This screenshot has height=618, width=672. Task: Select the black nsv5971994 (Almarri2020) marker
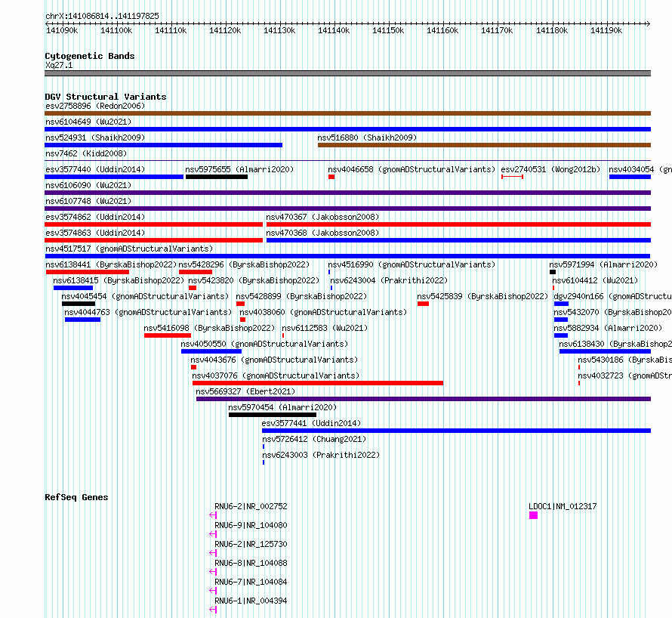[x=553, y=272]
